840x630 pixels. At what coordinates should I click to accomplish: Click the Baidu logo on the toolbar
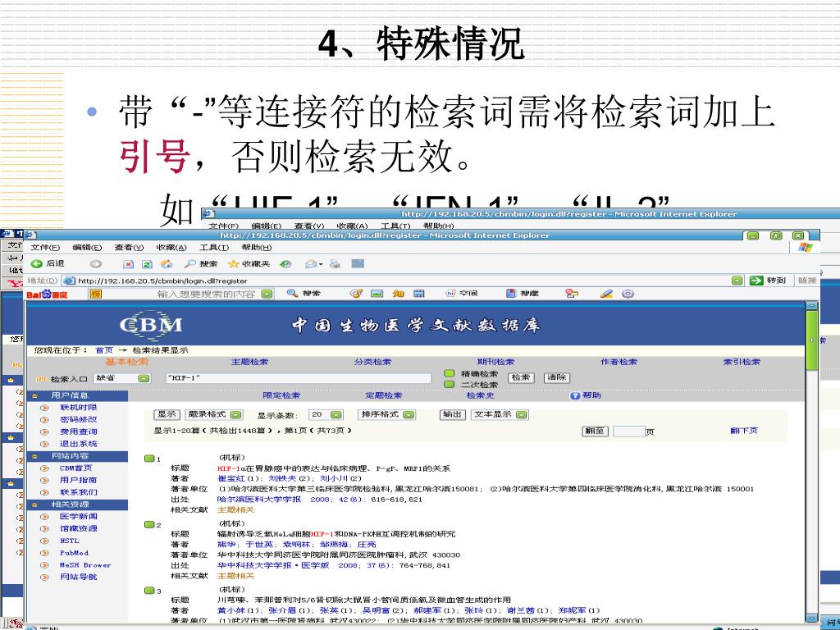tap(47, 294)
